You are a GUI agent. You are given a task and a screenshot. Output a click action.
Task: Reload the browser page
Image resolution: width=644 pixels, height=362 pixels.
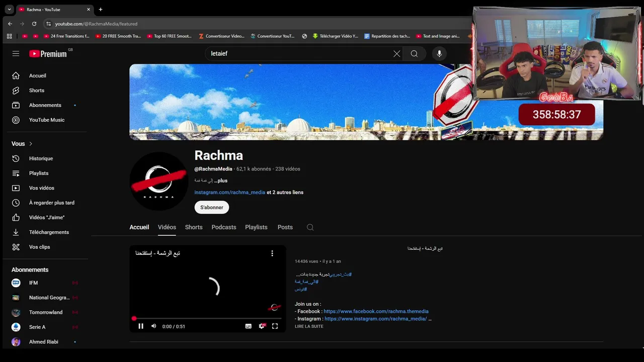[34, 24]
